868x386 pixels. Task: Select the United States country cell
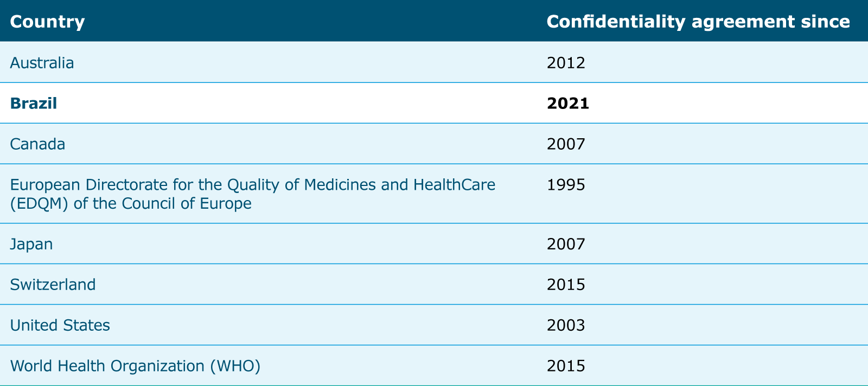point(60,325)
